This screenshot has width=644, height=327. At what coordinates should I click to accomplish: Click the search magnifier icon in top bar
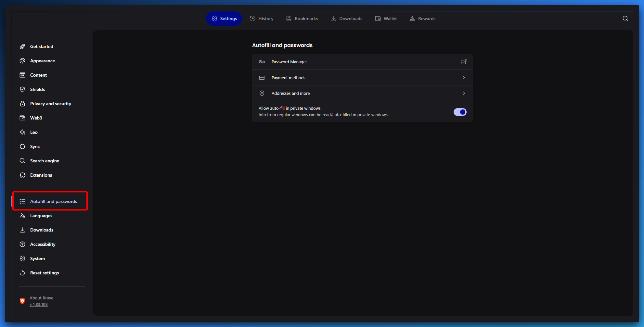625,19
